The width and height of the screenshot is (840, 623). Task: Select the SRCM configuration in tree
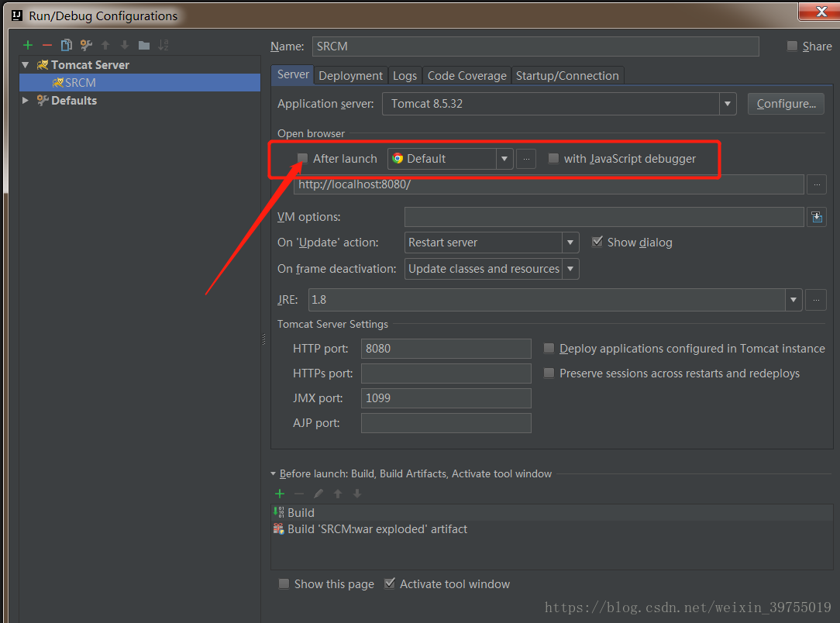coord(139,82)
